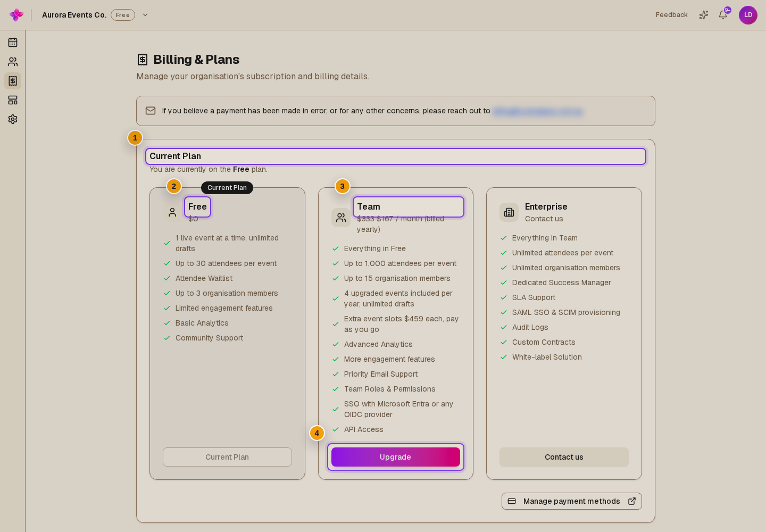
Task: Open the notifications bell
Action: [723, 15]
